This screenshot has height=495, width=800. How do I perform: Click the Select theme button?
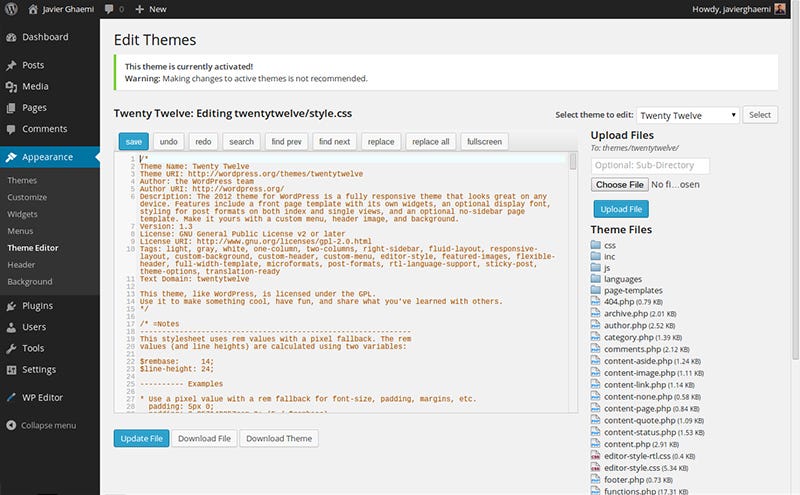(x=760, y=115)
